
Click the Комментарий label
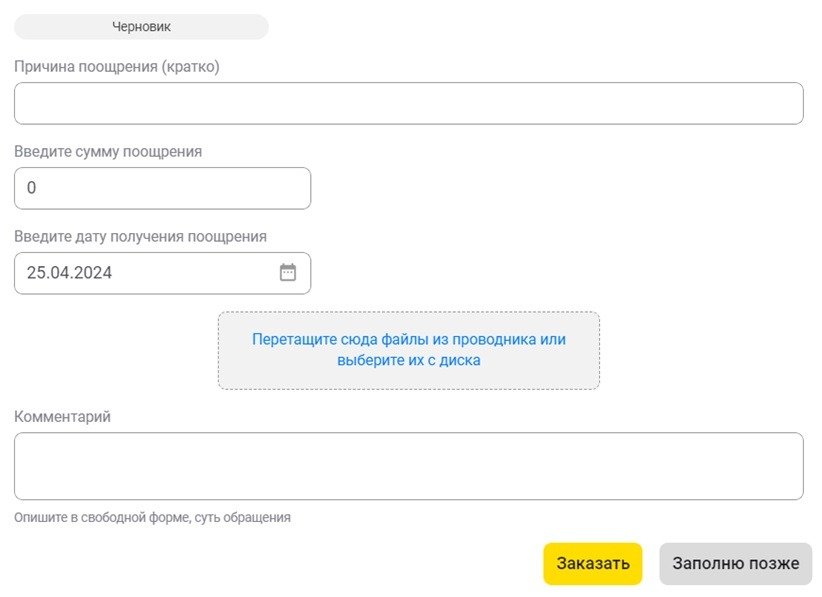coord(62,417)
